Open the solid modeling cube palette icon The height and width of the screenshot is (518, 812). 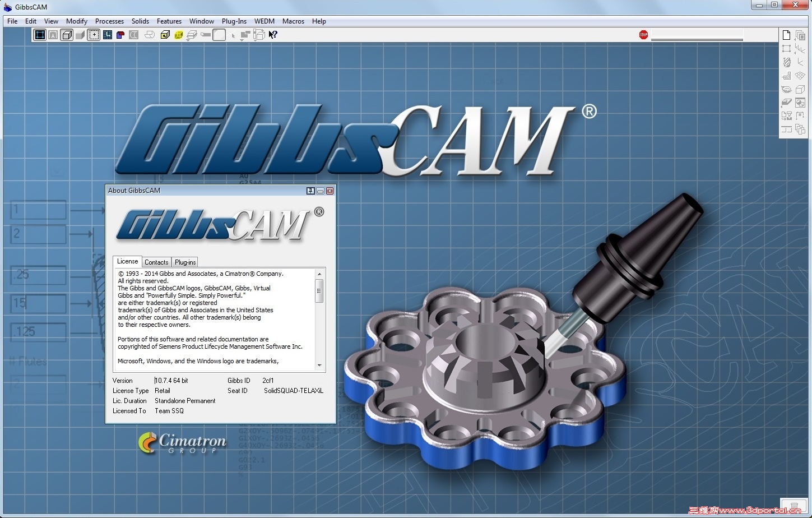point(800,89)
